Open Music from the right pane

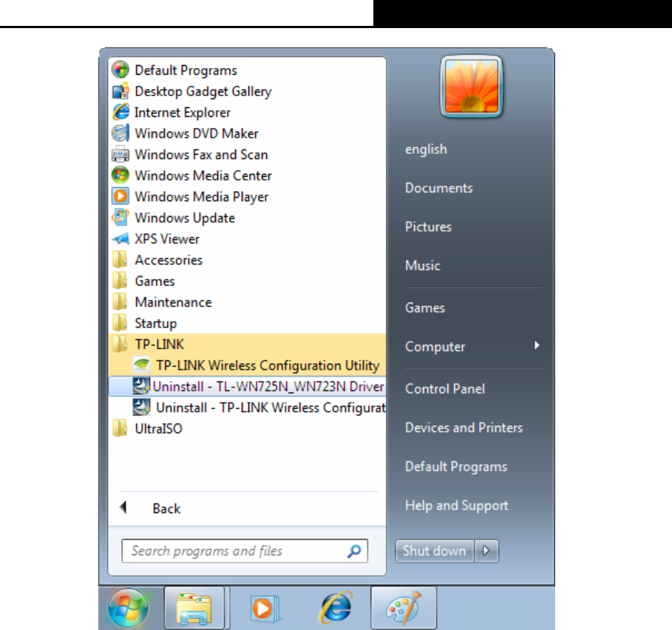point(423,265)
